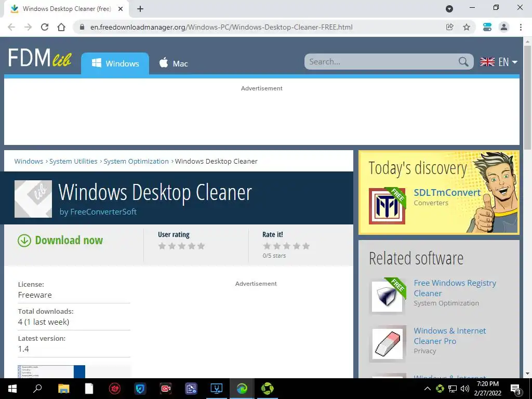
Task: Open a new browser tab with plus
Action: pos(140,9)
